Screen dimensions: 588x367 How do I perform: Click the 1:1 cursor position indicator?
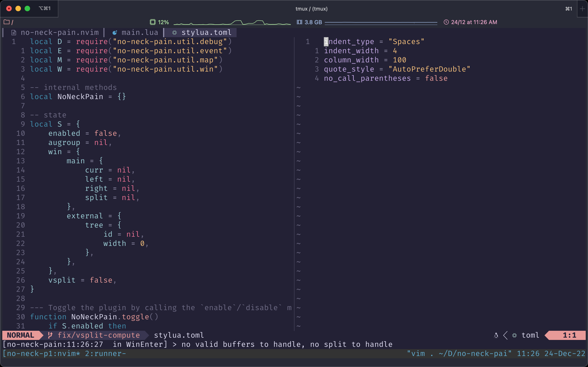(x=570, y=335)
